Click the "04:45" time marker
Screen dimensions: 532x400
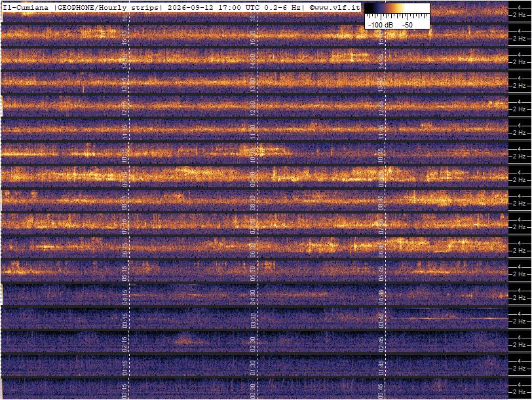coord(381,297)
